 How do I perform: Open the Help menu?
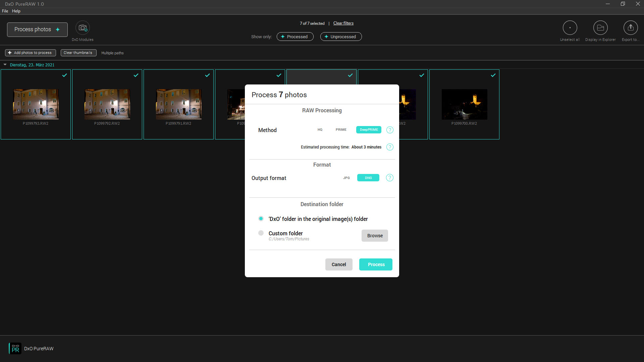[x=16, y=11]
